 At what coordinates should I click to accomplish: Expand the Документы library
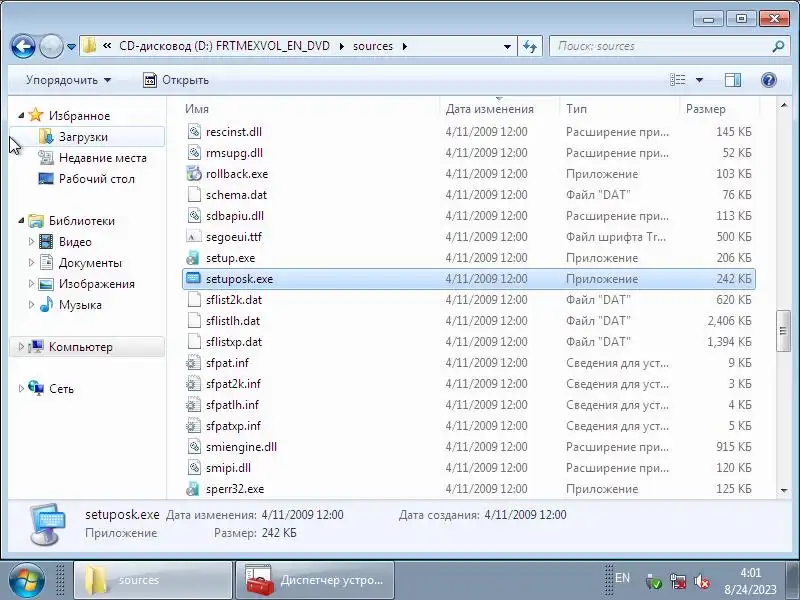pyautogui.click(x=31, y=263)
